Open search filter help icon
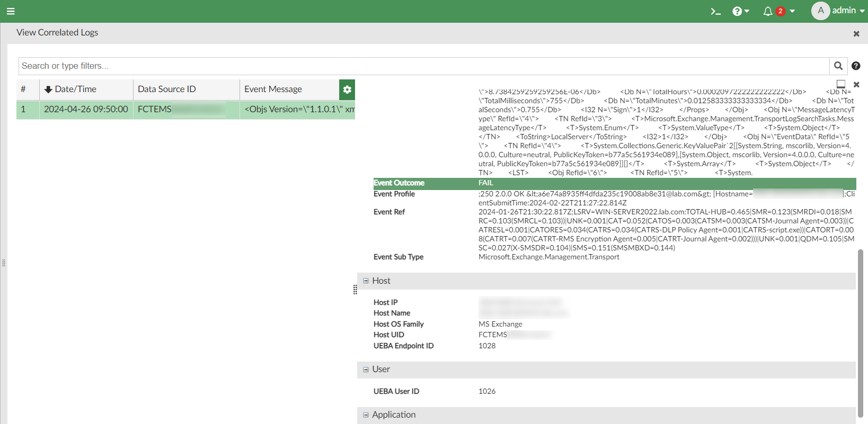This screenshot has height=424, width=868. (x=856, y=66)
